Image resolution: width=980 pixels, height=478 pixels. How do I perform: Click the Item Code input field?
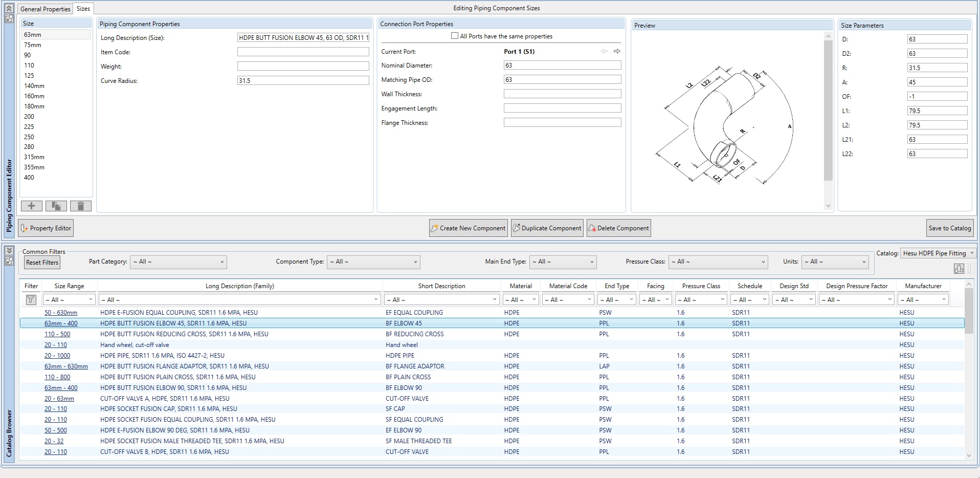tap(303, 52)
